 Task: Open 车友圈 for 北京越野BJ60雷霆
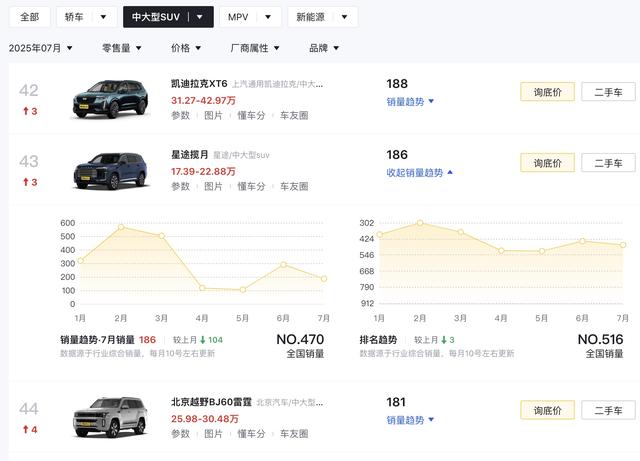click(x=294, y=434)
